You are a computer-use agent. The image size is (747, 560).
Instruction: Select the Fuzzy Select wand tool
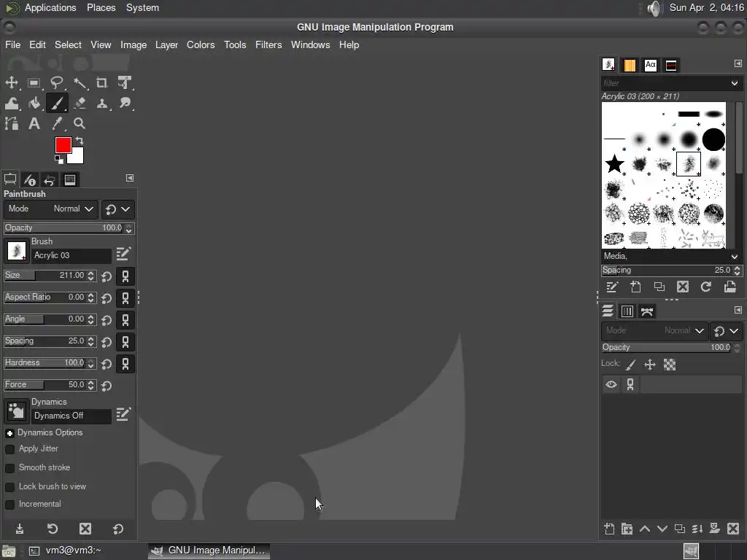80,82
